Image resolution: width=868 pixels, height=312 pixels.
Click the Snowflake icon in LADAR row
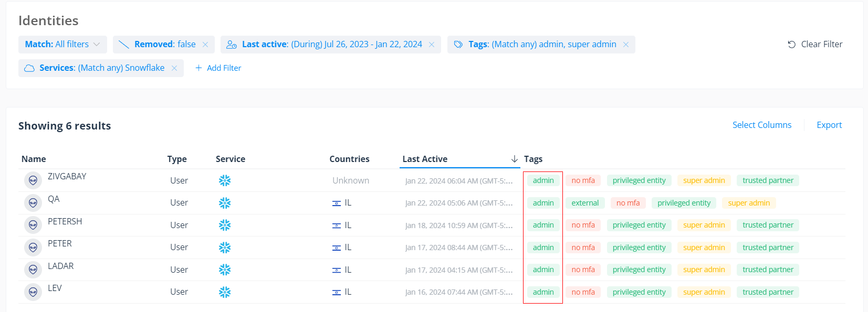(225, 270)
